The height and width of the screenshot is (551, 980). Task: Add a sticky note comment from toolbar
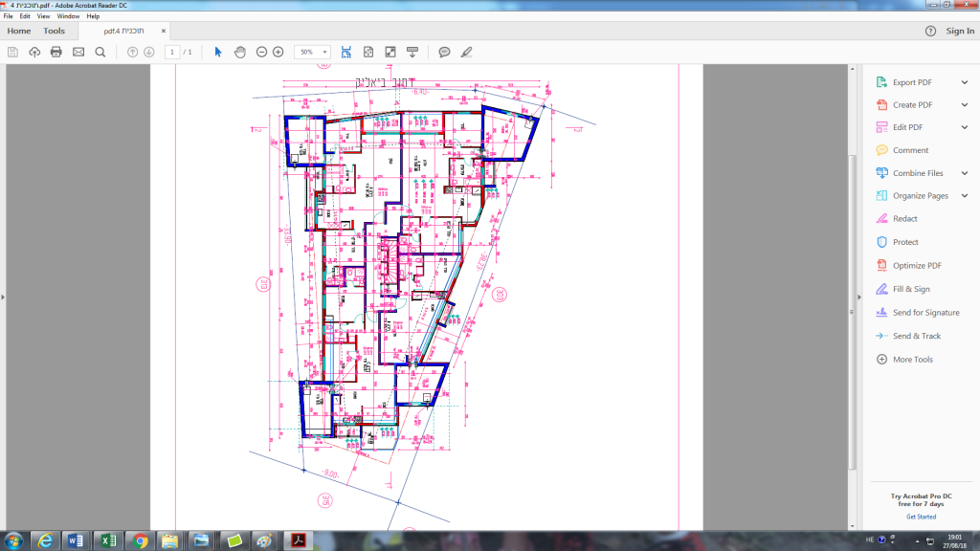(x=444, y=52)
